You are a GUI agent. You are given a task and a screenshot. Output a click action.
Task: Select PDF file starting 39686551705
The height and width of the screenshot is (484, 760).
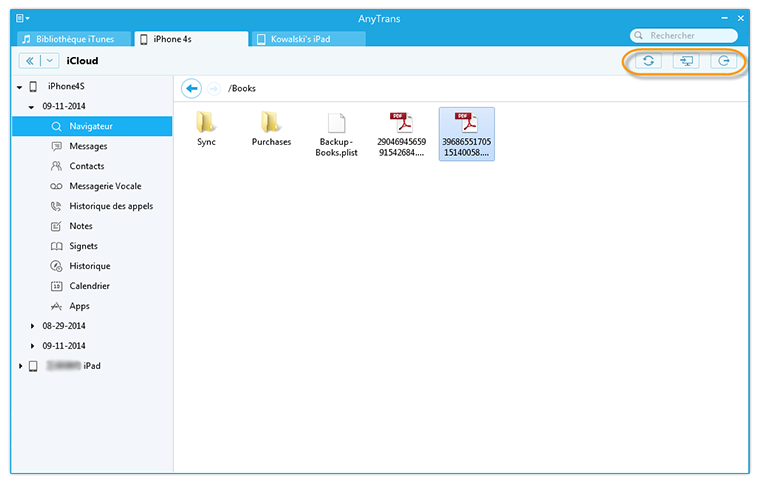[x=467, y=134]
